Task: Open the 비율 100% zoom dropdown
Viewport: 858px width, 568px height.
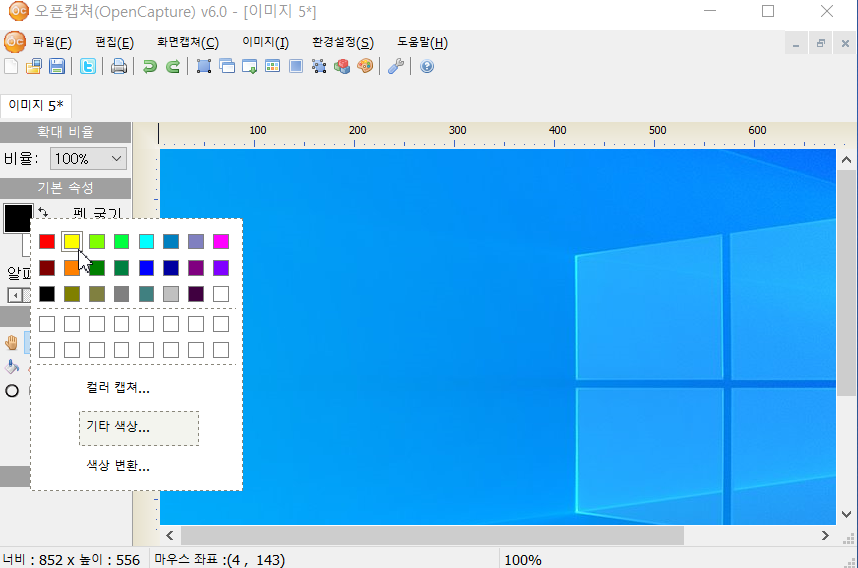Action: pos(88,159)
